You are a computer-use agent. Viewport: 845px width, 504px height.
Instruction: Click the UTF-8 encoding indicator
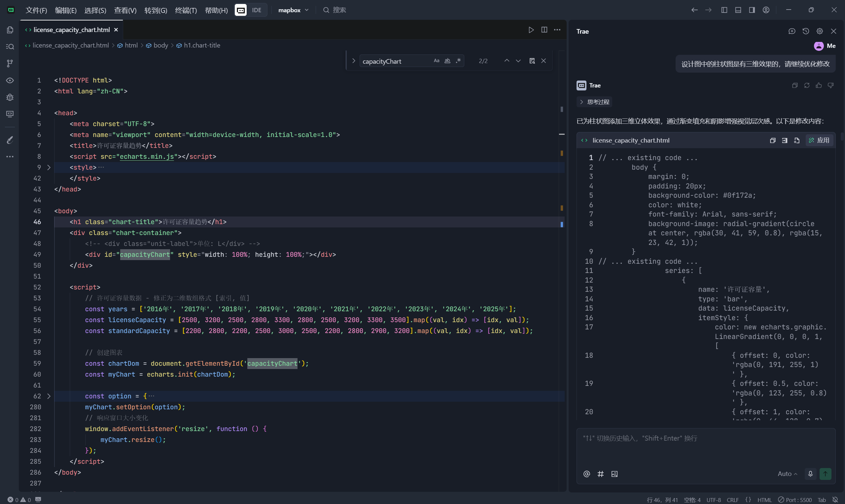714,500
